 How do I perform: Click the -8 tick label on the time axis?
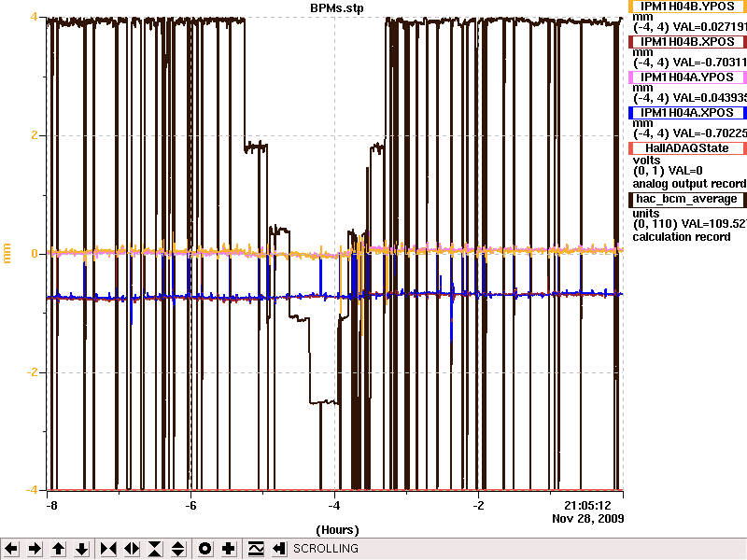pyautogui.click(x=51, y=506)
